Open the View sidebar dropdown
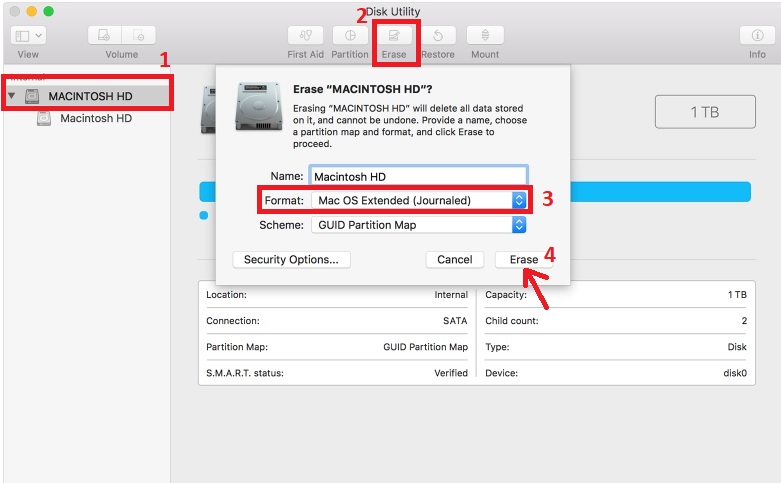Image resolution: width=781 pixels, height=483 pixels. click(x=28, y=35)
